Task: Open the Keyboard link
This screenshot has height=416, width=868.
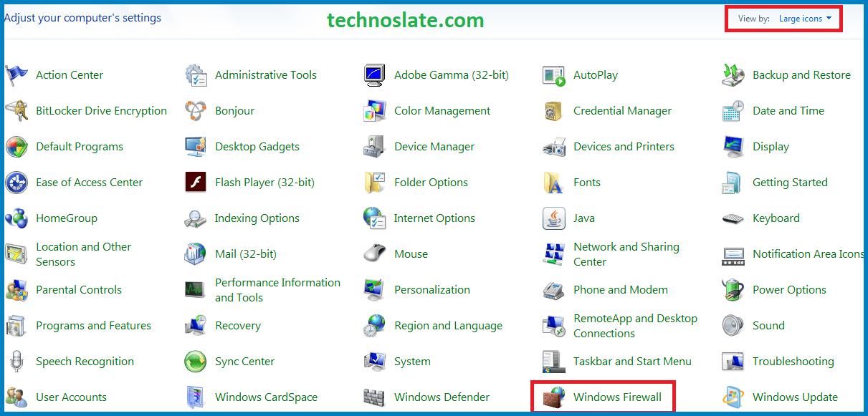Action: [x=776, y=218]
